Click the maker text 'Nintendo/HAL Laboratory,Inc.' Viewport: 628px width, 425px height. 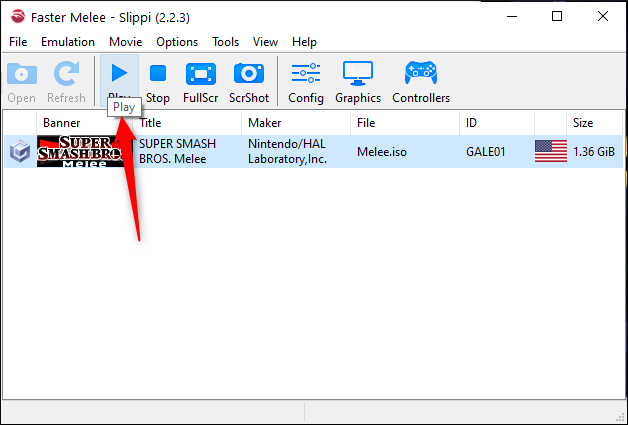tap(287, 151)
